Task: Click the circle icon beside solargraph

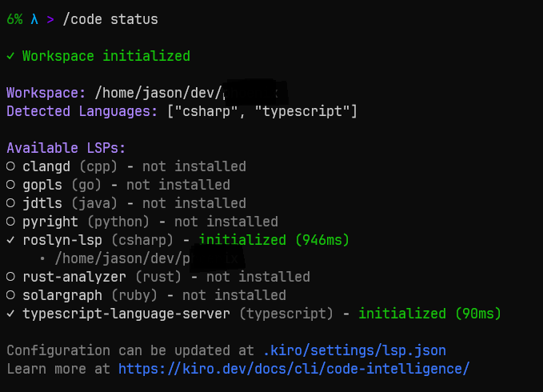Action: tap(10, 295)
